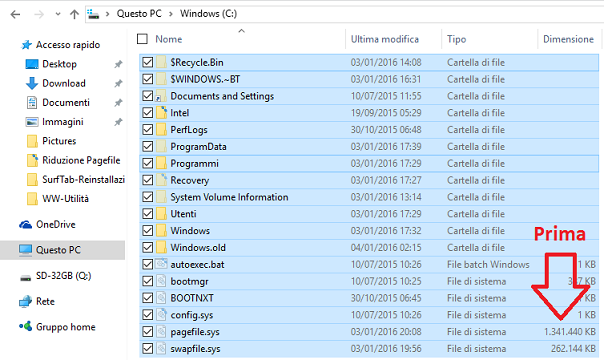The image size is (604, 360).
Task: Click the Download arrow icon in sidebar
Action: [x=32, y=83]
